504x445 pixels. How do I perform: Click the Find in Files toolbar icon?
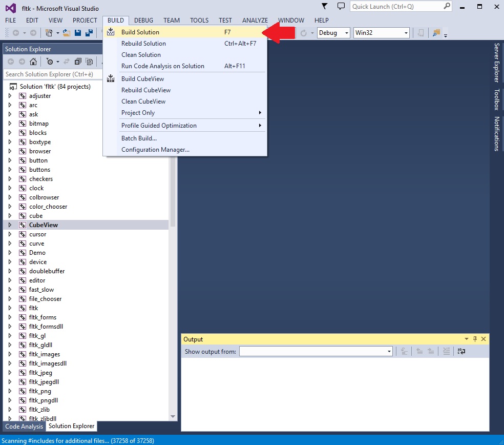pos(436,33)
